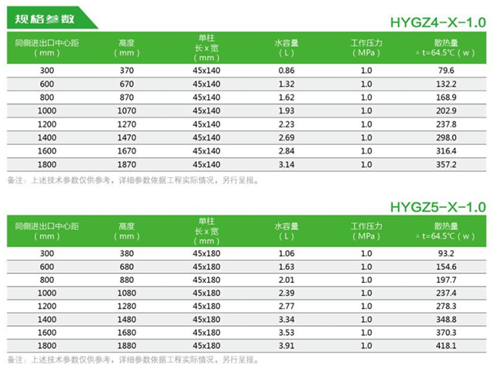Select water capacity value 2.69
The width and height of the screenshot is (500, 370).
tap(286, 138)
